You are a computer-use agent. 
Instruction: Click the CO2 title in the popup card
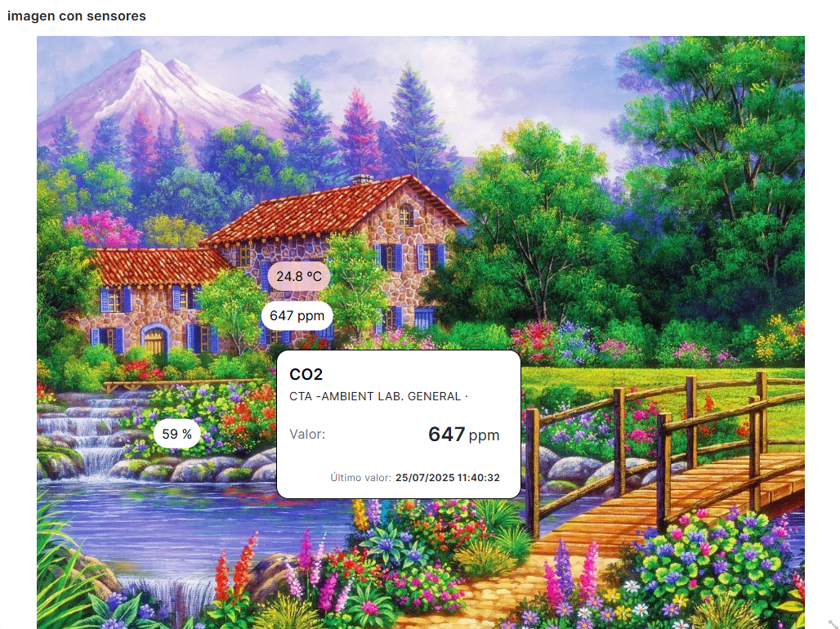(x=306, y=374)
